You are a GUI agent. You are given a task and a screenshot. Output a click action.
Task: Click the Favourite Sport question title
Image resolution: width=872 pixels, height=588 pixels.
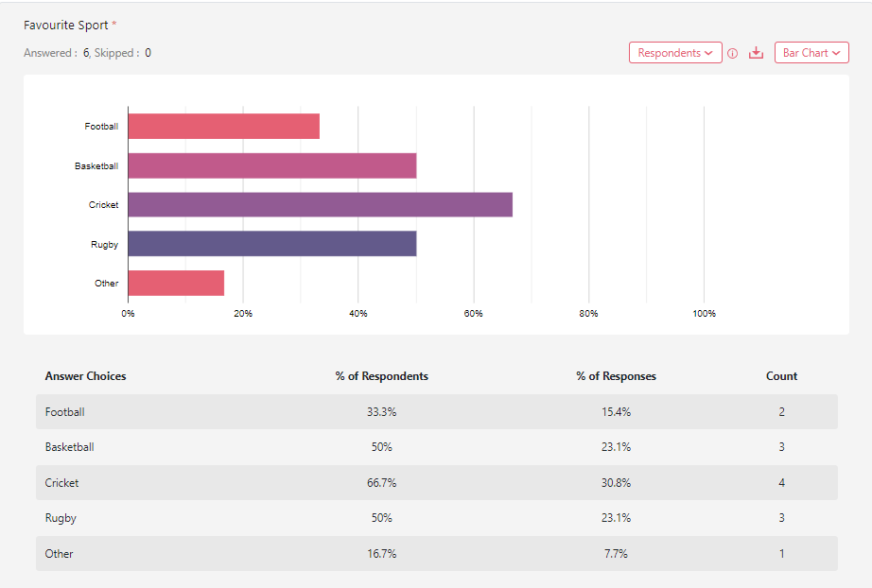pos(66,26)
